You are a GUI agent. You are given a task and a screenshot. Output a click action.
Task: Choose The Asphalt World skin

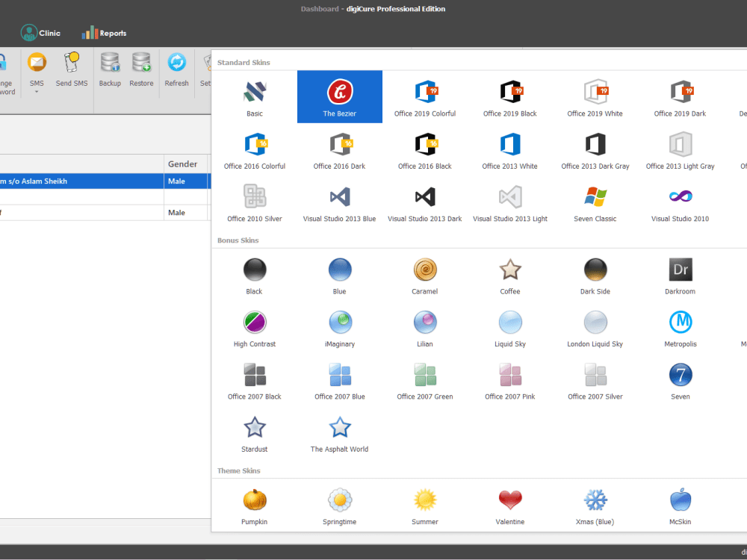340,433
